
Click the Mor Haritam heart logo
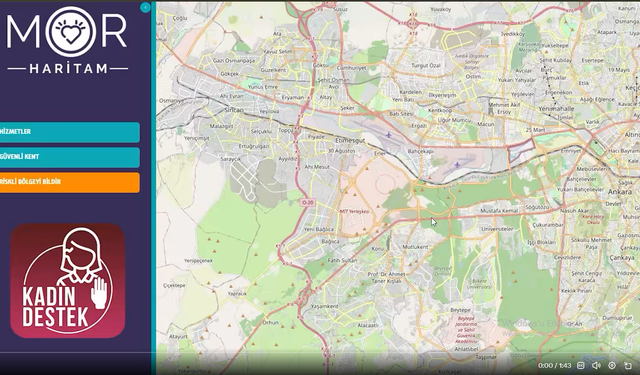71,31
